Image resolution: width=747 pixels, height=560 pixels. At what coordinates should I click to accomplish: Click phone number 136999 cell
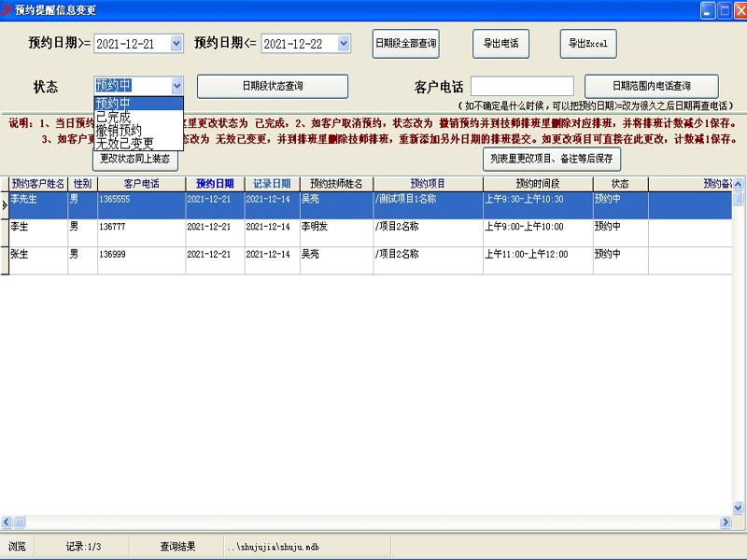142,260
